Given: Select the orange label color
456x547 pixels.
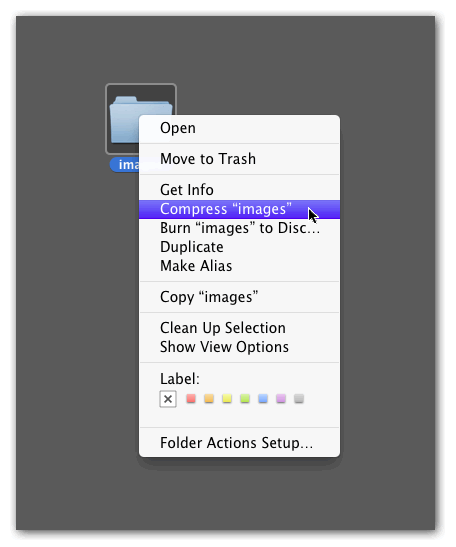Looking at the screenshot, I should tap(209, 398).
